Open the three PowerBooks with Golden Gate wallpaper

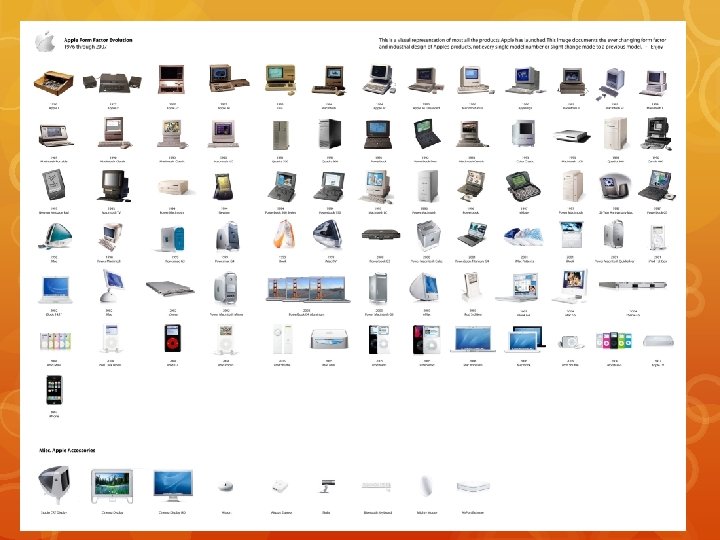point(307,289)
